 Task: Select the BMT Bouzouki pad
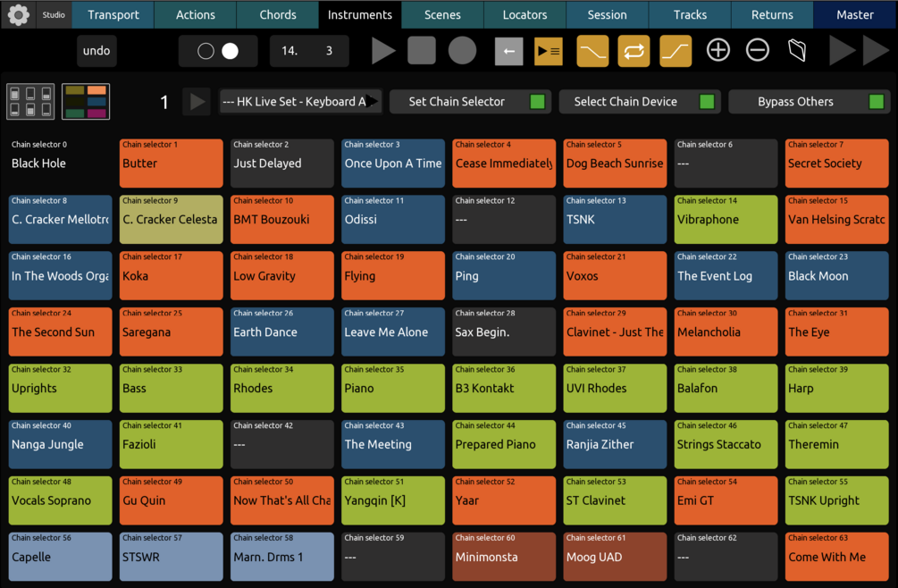point(282,219)
